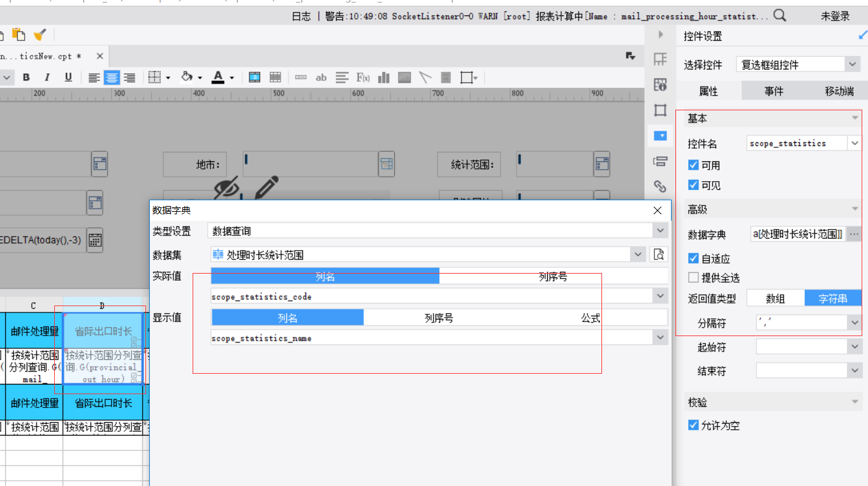
Task: Preview dataset icon beside 数据集 dropdown
Action: (658, 254)
